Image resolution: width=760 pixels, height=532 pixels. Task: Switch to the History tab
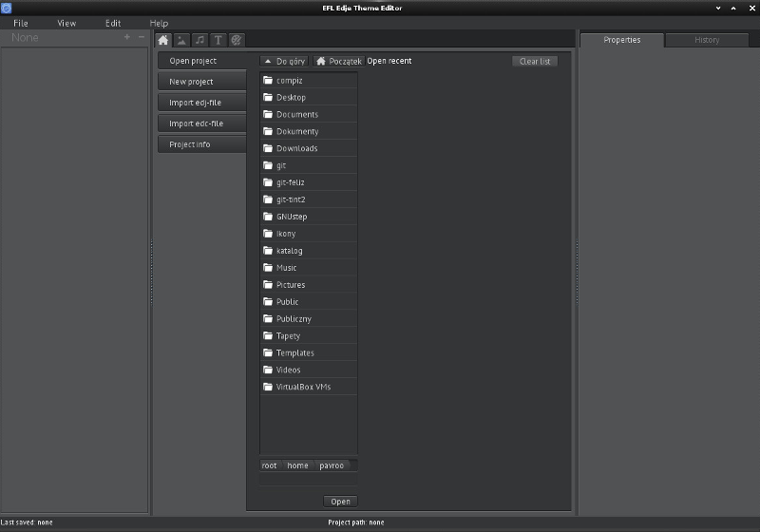pos(707,40)
